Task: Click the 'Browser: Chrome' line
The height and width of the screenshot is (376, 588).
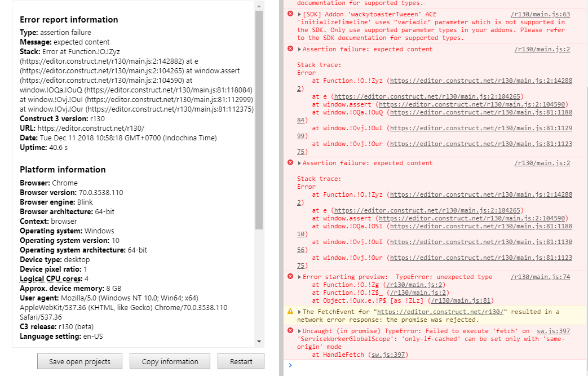Action: [x=48, y=183]
